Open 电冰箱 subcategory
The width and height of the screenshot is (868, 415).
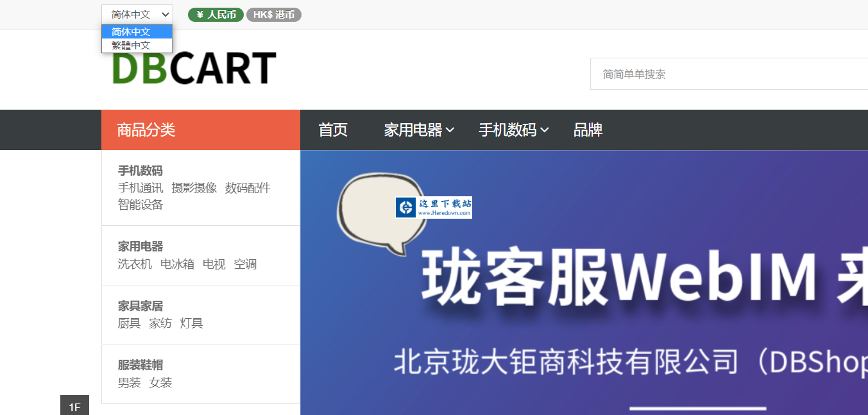click(x=177, y=264)
